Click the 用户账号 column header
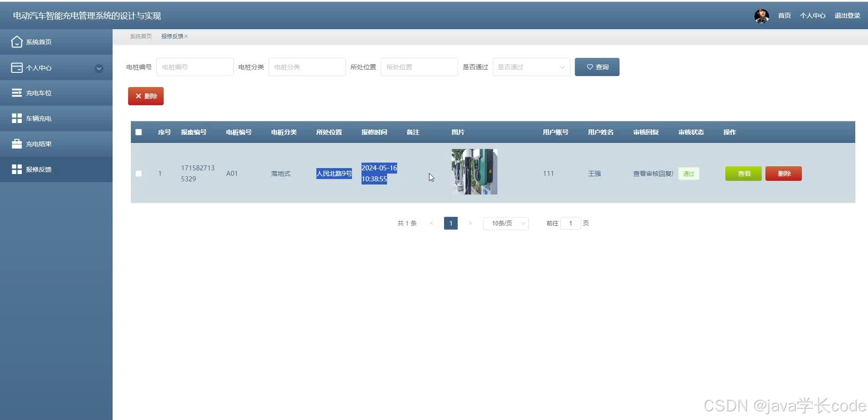The image size is (868, 420). [x=556, y=132]
